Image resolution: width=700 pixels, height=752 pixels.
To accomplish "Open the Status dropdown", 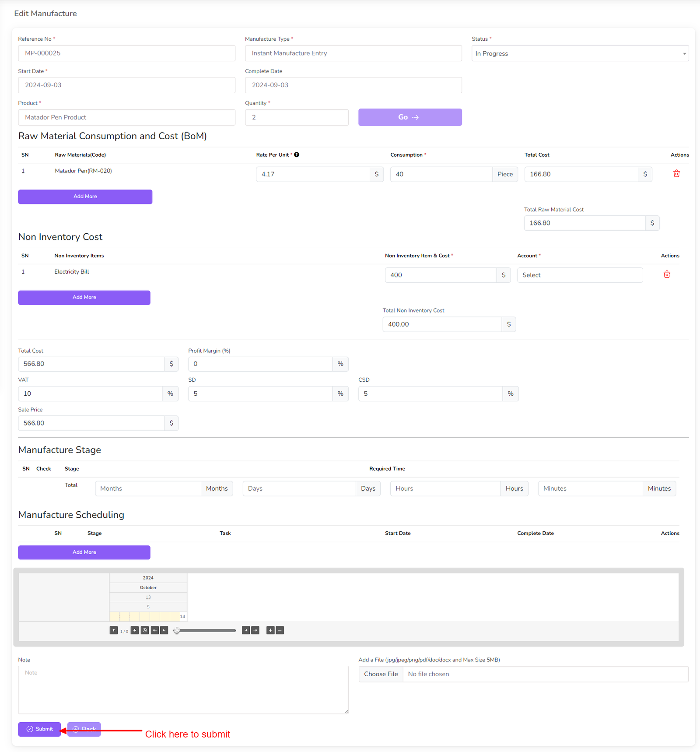I will 580,53.
